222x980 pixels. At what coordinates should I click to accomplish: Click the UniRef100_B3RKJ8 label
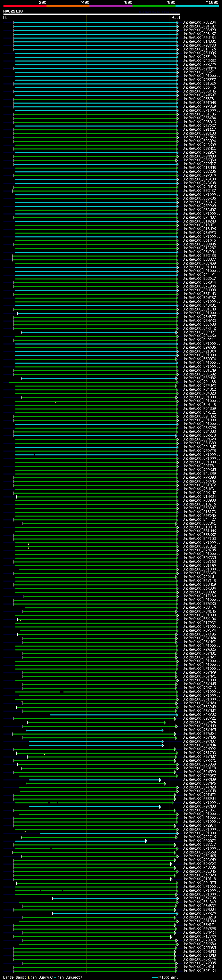pos(199,435)
